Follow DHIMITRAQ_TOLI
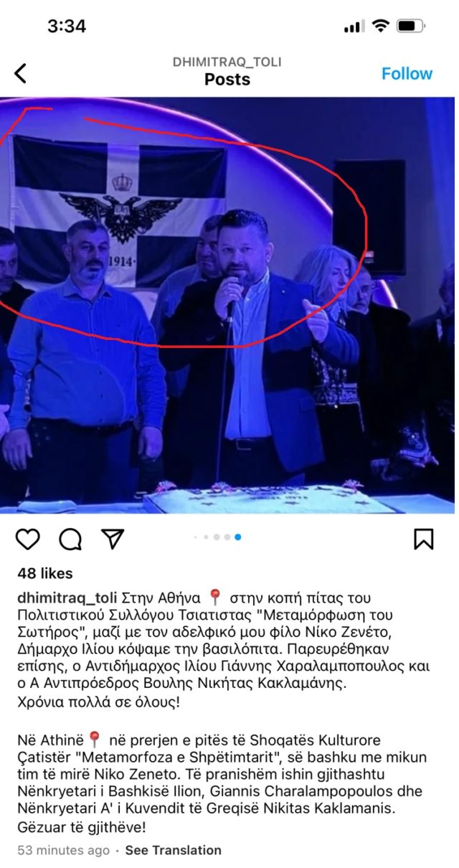The width and height of the screenshot is (459, 868). tap(407, 74)
